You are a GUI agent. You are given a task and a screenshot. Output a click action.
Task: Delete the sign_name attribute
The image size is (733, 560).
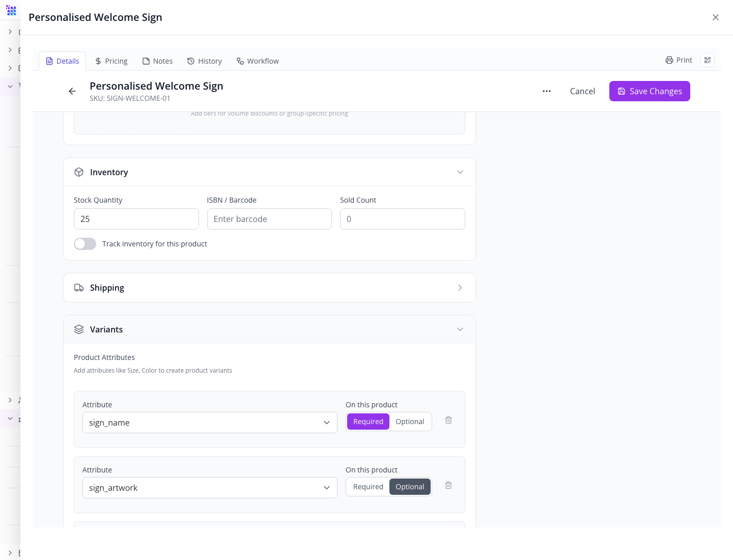[x=448, y=420]
